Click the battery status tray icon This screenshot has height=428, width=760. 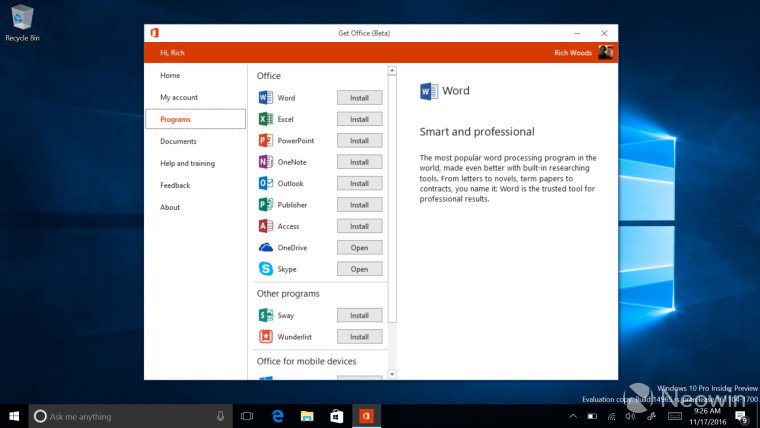pos(592,416)
